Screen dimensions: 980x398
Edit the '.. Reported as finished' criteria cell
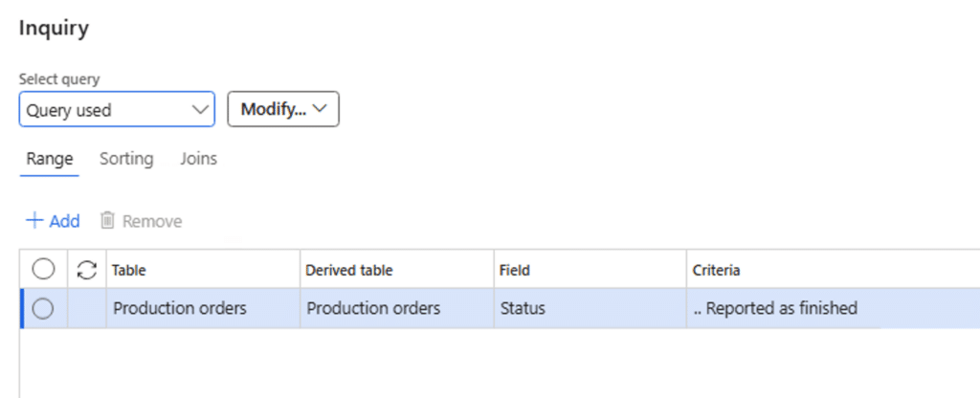tap(775, 308)
